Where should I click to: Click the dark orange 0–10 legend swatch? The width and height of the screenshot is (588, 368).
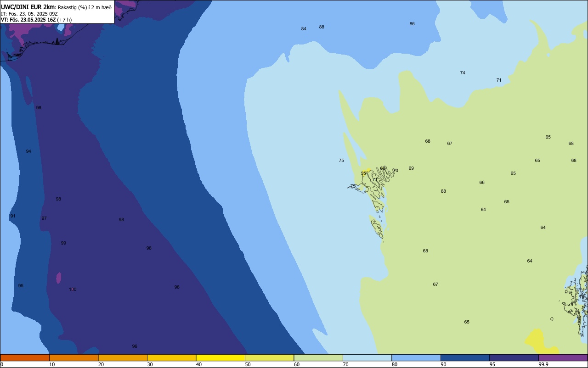pos(25,357)
